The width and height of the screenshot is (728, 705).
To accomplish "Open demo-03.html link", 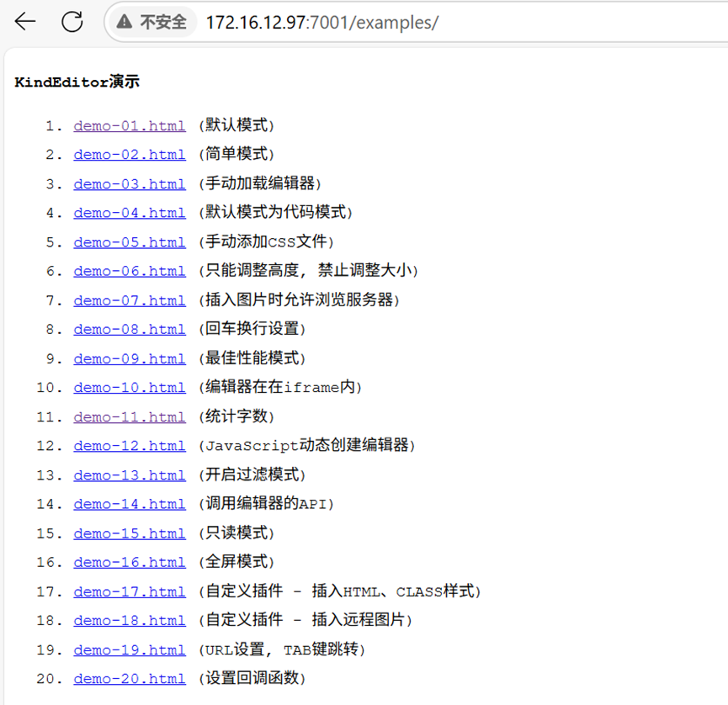I will coord(130,183).
